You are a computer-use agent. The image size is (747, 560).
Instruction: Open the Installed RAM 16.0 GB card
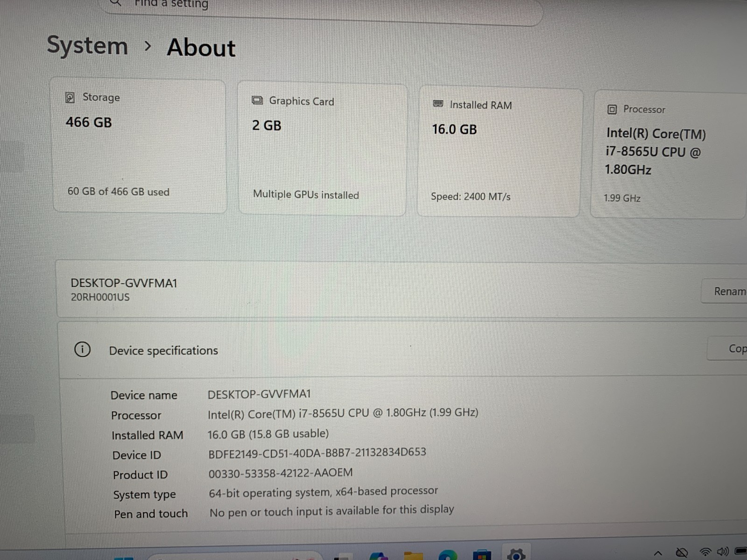(x=500, y=152)
